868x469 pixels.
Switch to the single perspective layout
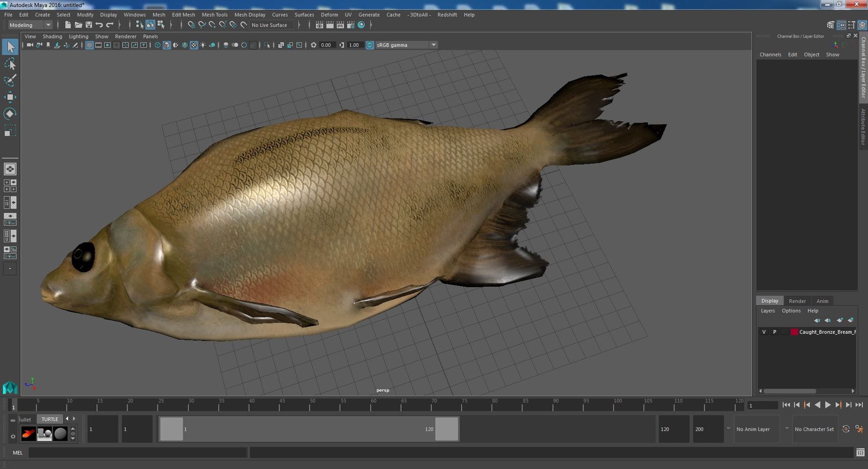[x=10, y=169]
